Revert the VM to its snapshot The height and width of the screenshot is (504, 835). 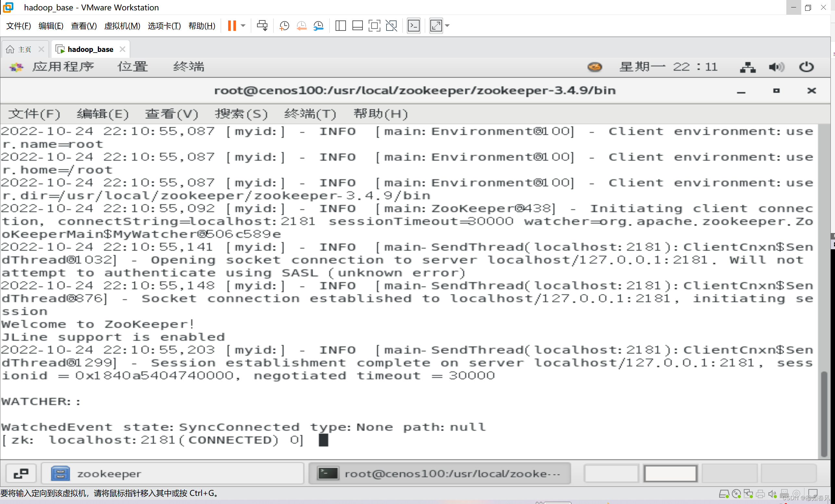[301, 25]
